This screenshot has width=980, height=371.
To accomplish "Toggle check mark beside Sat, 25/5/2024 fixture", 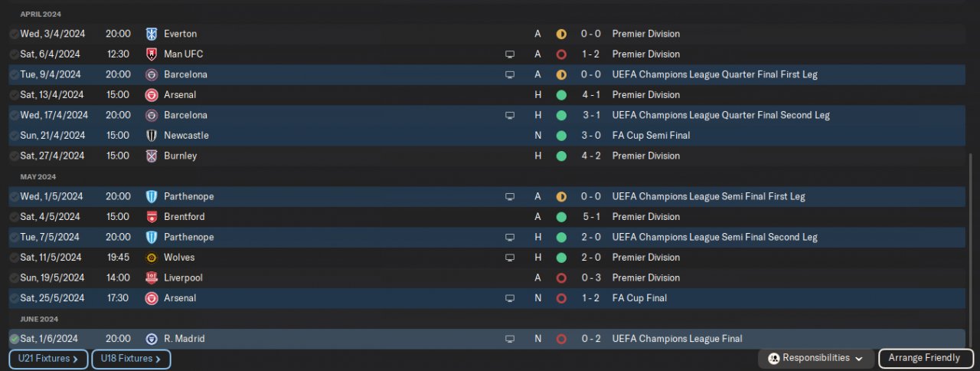I will pyautogui.click(x=14, y=298).
